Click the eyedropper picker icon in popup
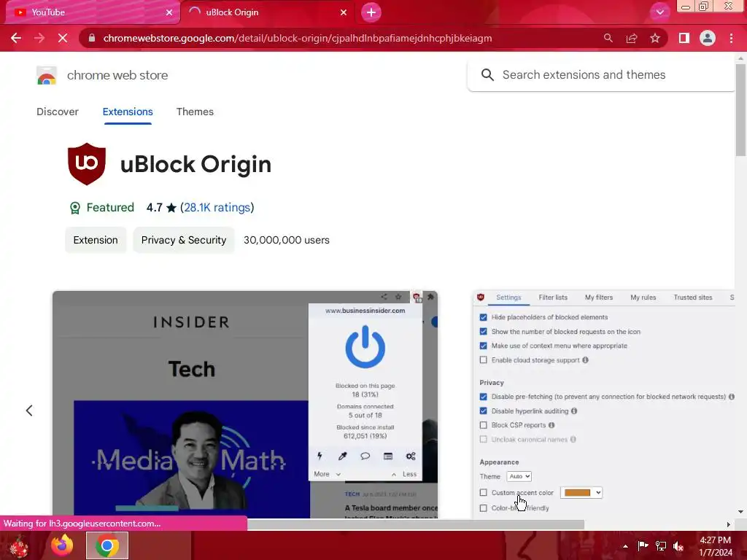This screenshot has height=560, width=747. (343, 456)
